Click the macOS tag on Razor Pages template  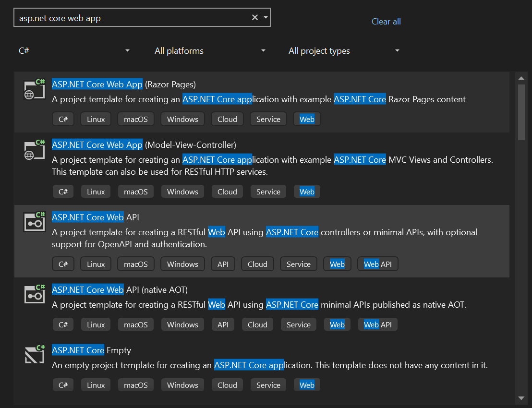136,119
